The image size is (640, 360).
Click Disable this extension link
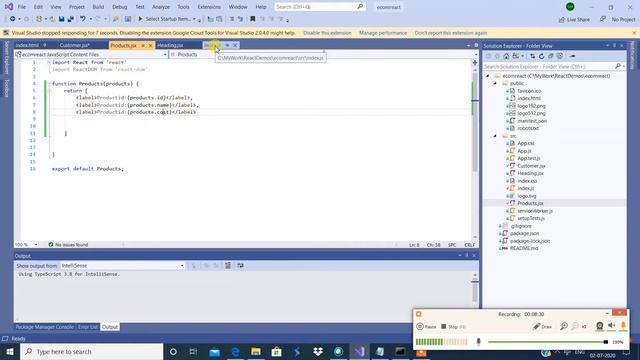tap(327, 33)
